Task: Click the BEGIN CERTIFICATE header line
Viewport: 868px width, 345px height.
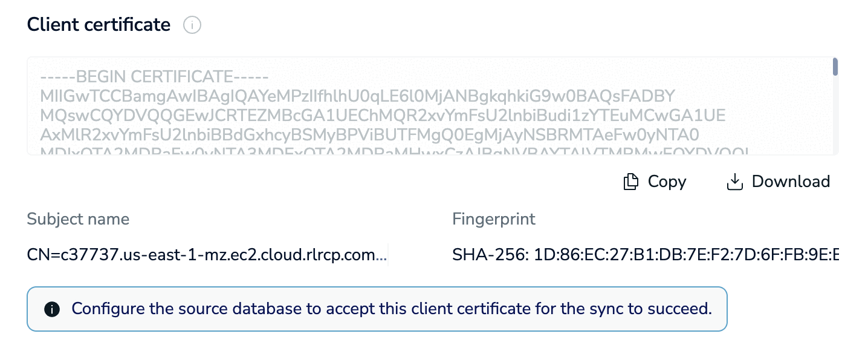Action: point(154,77)
